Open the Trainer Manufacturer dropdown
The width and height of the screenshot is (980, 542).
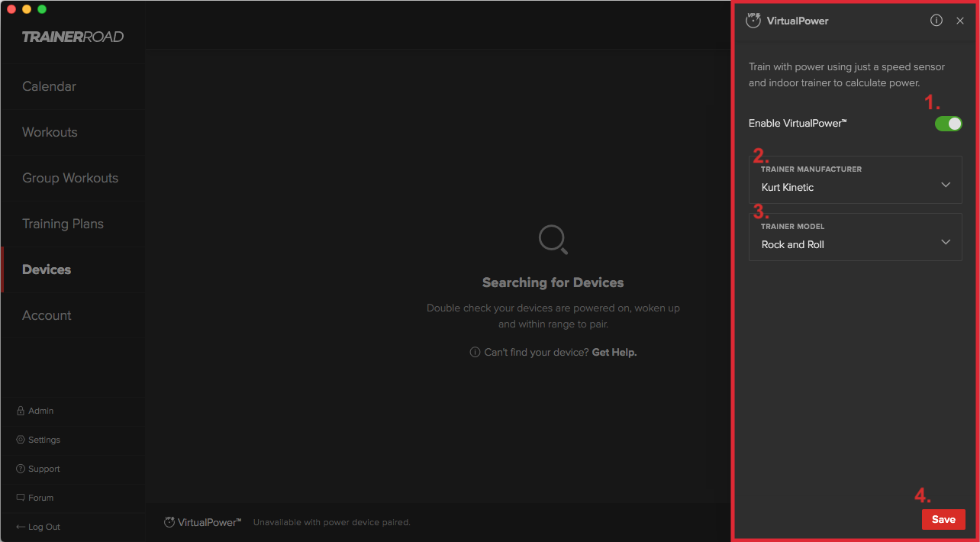tap(856, 179)
